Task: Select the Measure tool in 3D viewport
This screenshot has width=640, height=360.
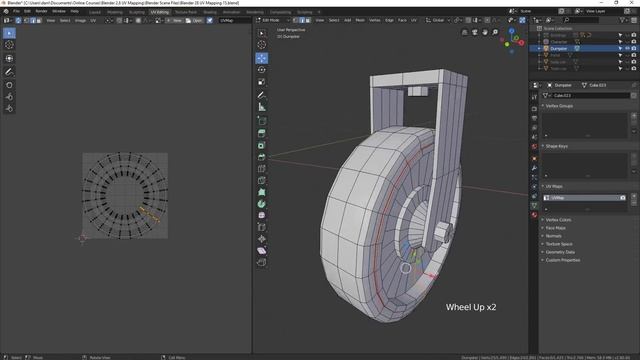Action: (x=262, y=107)
